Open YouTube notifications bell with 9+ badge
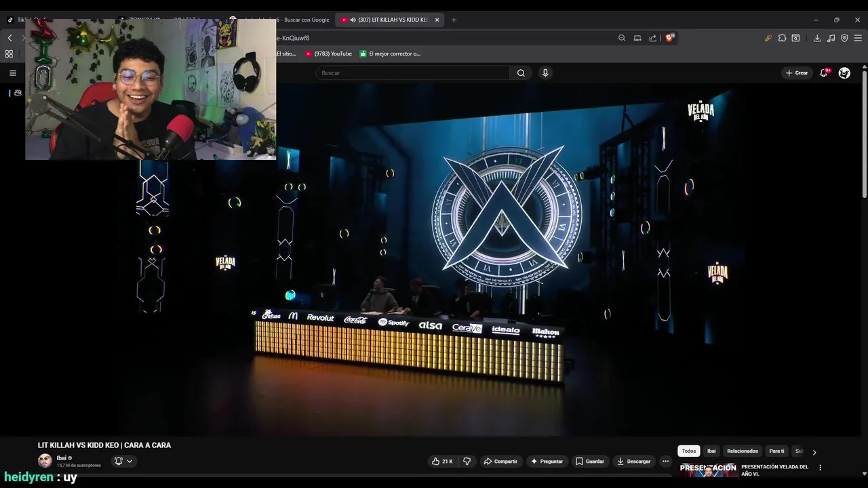 pyautogui.click(x=824, y=73)
